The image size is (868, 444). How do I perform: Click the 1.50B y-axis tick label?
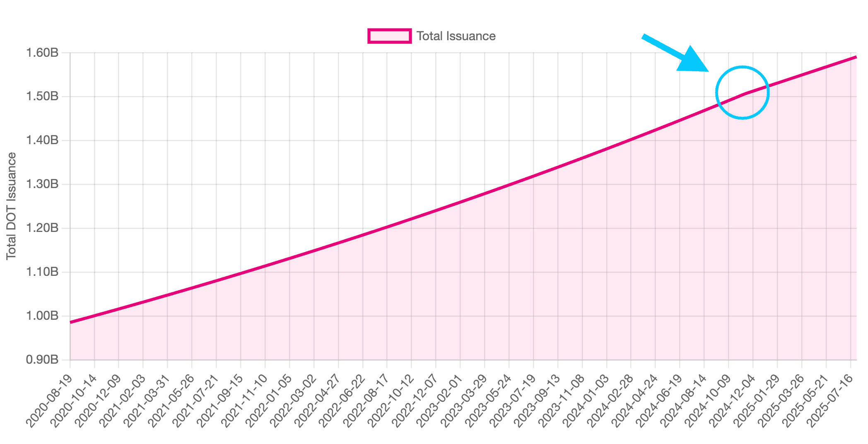pos(42,97)
